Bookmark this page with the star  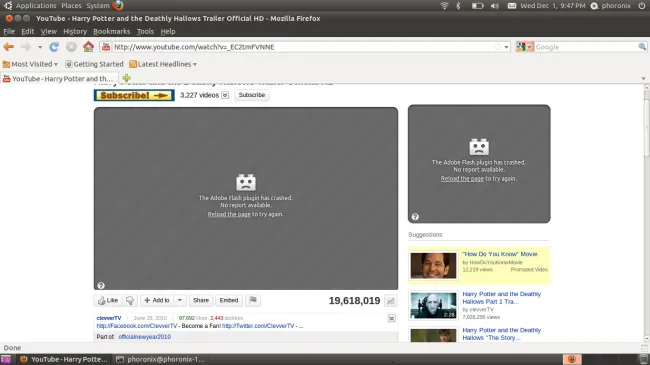(497, 47)
